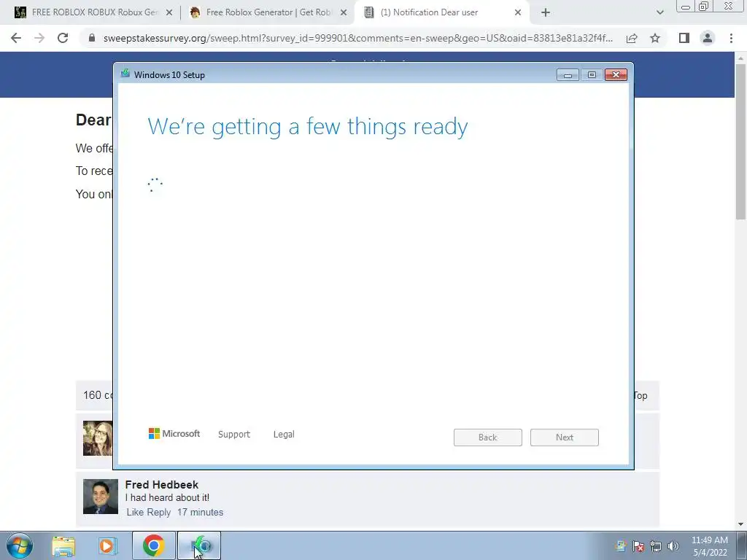The height and width of the screenshot is (560, 747).
Task: Reply to Fred Hedbeek's comment
Action: point(158,513)
